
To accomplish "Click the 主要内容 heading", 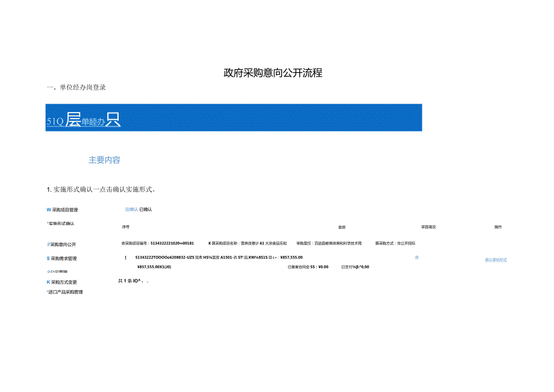I will [104, 160].
